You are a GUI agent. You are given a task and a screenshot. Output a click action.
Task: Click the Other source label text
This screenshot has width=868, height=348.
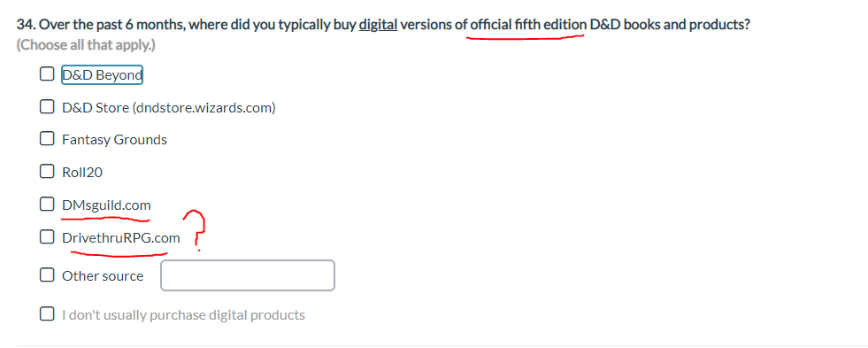[x=103, y=276]
